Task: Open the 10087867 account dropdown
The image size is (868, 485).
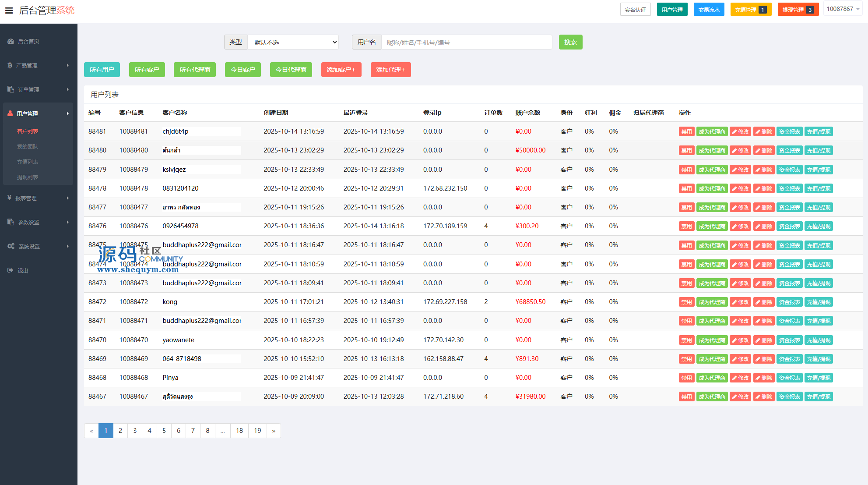Action: [843, 9]
